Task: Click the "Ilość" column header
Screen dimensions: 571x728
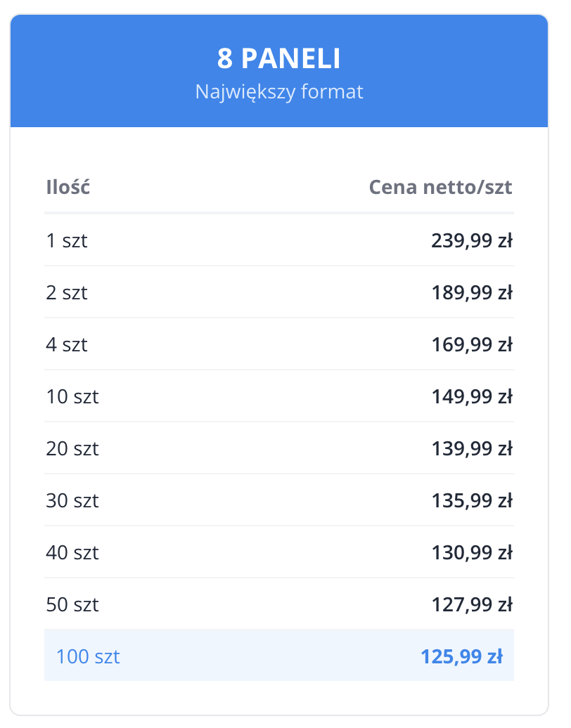Action: 68,188
